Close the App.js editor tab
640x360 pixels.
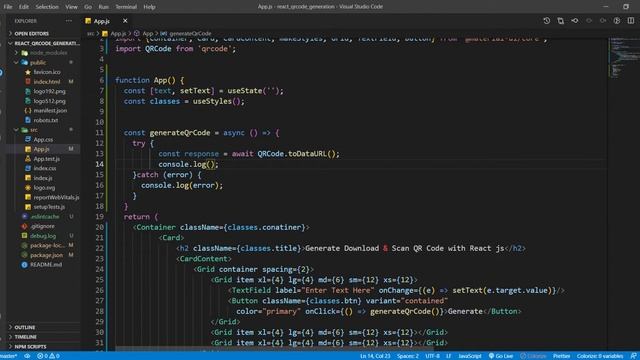click(x=125, y=21)
